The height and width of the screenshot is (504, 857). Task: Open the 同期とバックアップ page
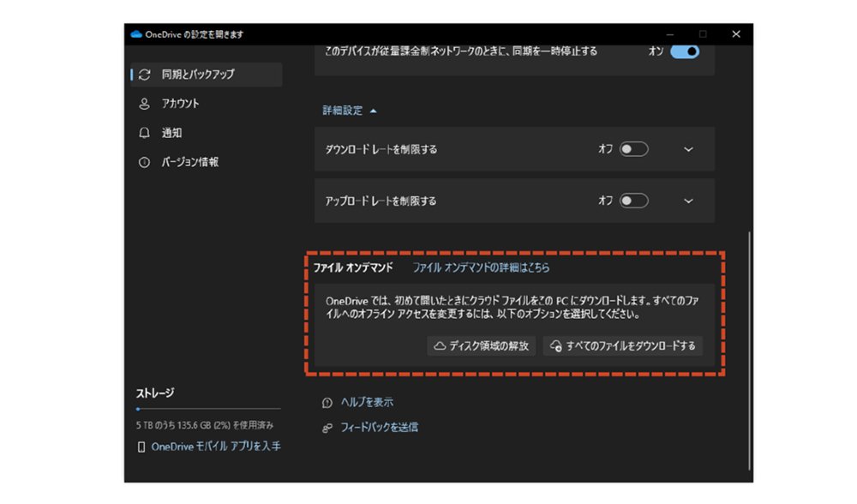click(207, 75)
